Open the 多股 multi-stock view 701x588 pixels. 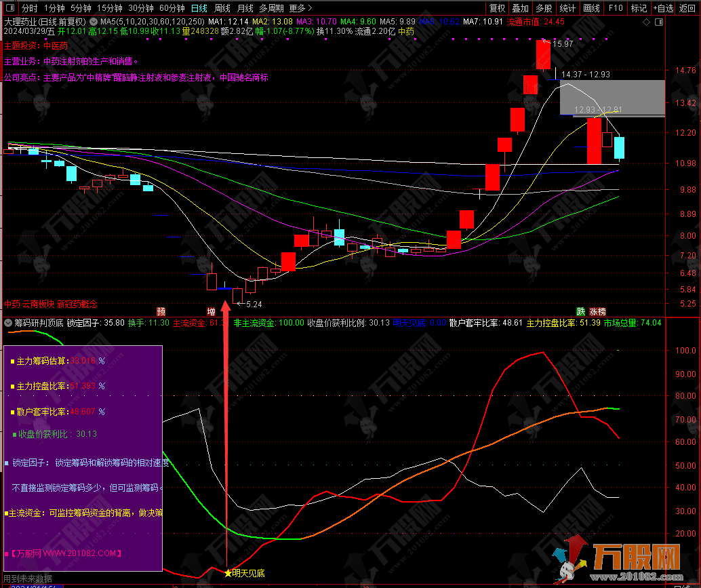click(x=544, y=8)
